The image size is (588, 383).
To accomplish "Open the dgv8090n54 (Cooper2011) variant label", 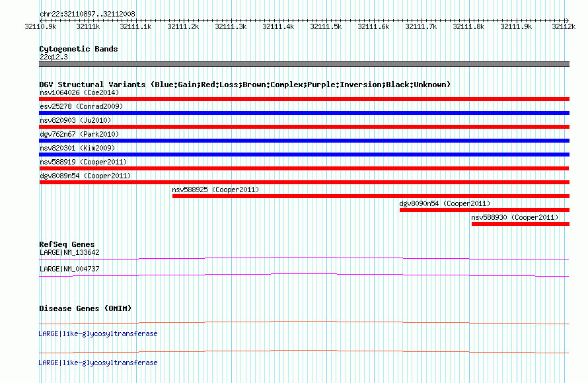I will coord(445,203).
